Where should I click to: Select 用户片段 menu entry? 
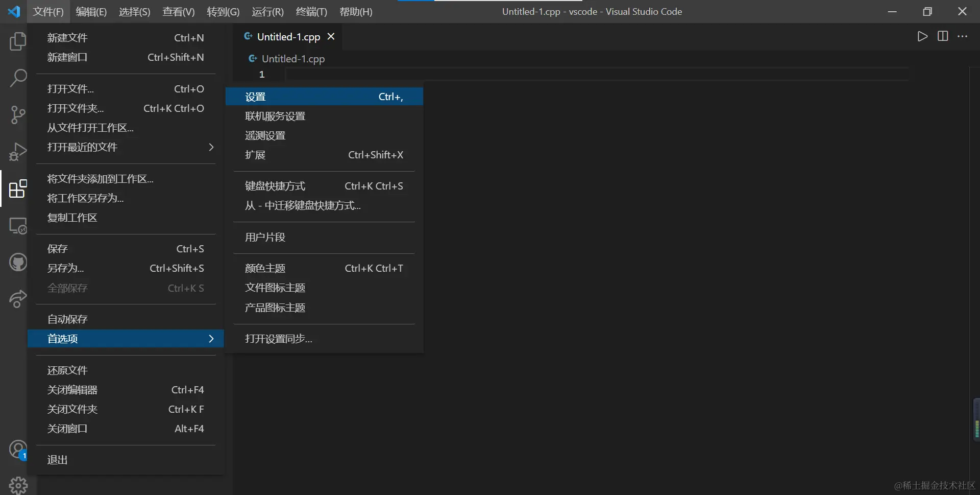click(x=324, y=237)
